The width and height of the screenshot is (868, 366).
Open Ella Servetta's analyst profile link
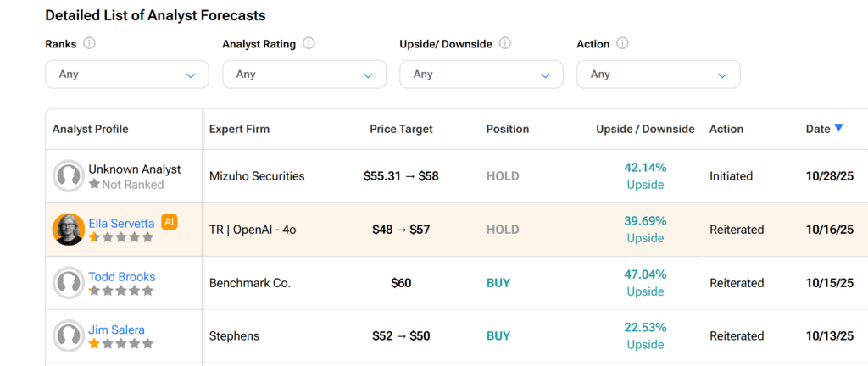[121, 224]
